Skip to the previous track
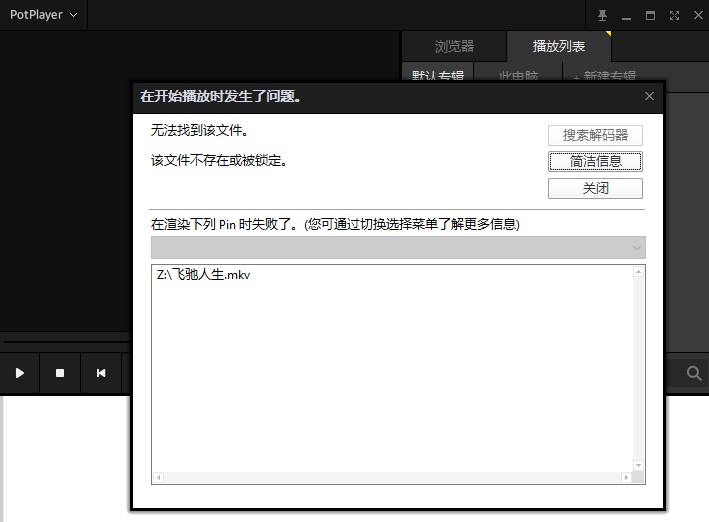Image resolution: width=709 pixels, height=522 pixels. click(x=101, y=373)
